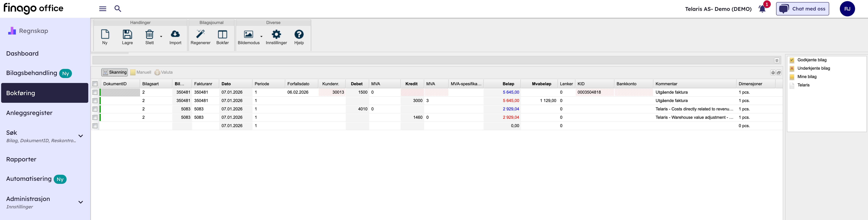Click the Bokfør book icon

[222, 34]
